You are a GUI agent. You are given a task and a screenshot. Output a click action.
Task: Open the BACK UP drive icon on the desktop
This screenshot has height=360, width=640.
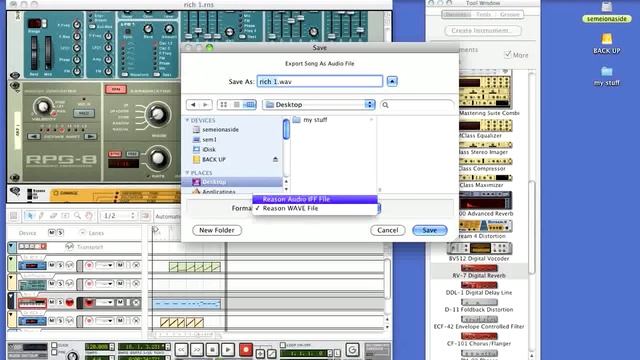607,44
